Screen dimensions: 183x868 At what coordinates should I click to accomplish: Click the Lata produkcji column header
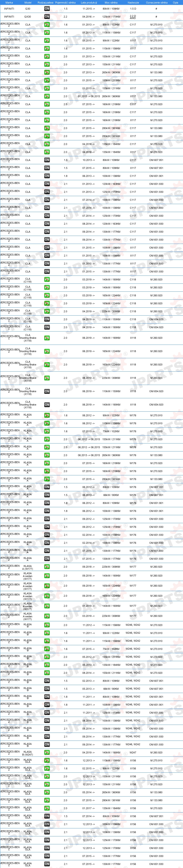pyautogui.click(x=89, y=2)
